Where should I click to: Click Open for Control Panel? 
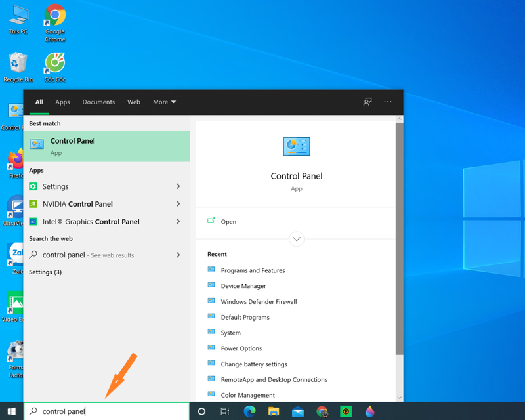228,222
